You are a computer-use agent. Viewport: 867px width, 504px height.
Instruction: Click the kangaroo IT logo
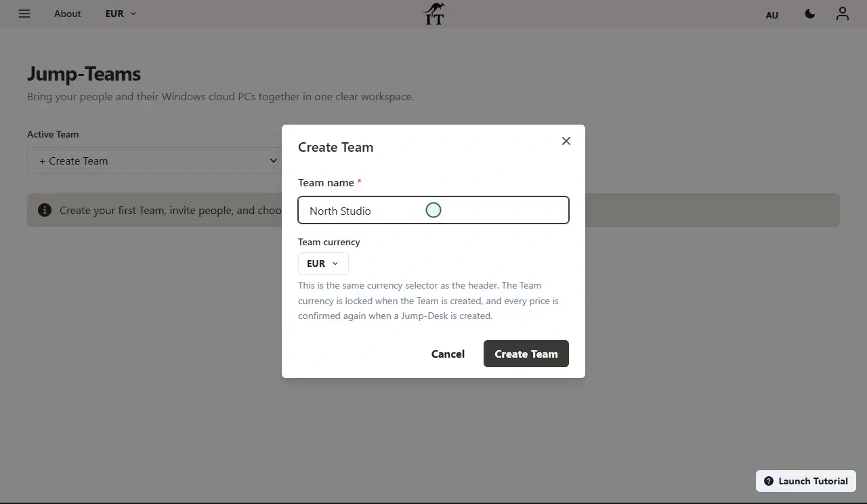pos(433,14)
